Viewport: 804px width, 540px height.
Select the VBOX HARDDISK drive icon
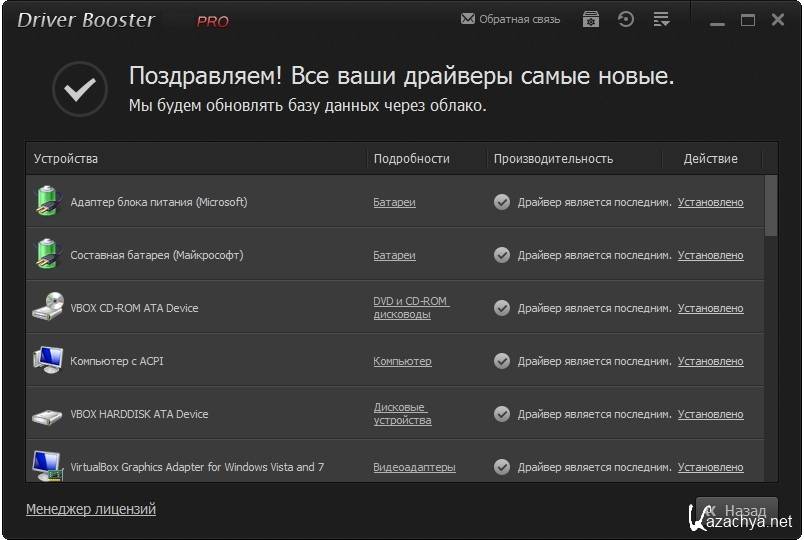(x=47, y=414)
